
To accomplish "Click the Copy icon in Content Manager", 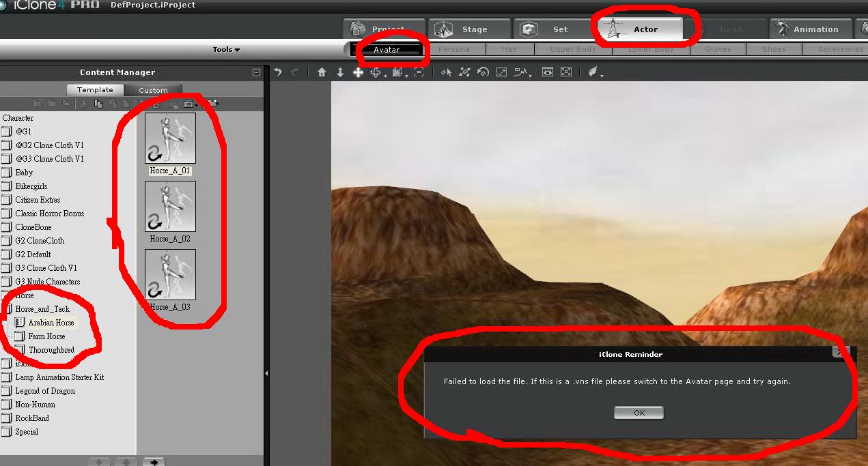I will (98, 104).
